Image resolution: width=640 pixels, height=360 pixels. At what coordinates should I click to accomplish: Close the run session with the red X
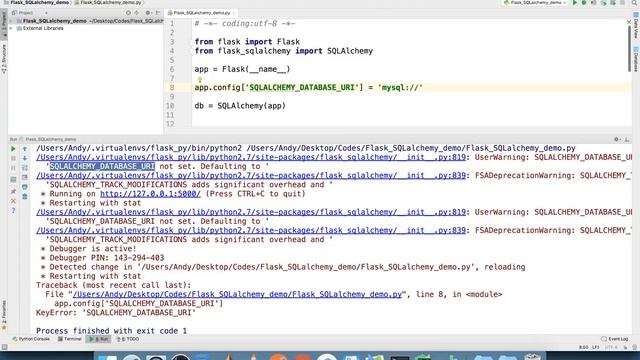pyautogui.click(x=13, y=201)
